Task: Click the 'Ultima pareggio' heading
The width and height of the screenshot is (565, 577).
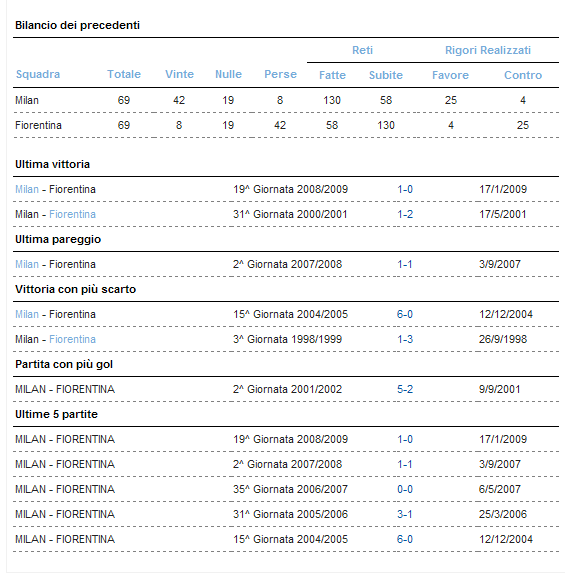Action: click(58, 239)
